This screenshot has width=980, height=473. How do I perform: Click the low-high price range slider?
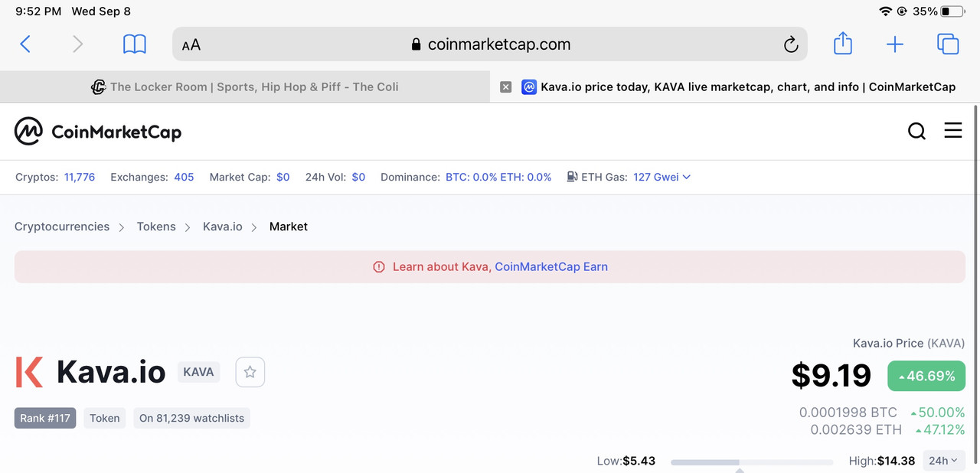coord(752,462)
